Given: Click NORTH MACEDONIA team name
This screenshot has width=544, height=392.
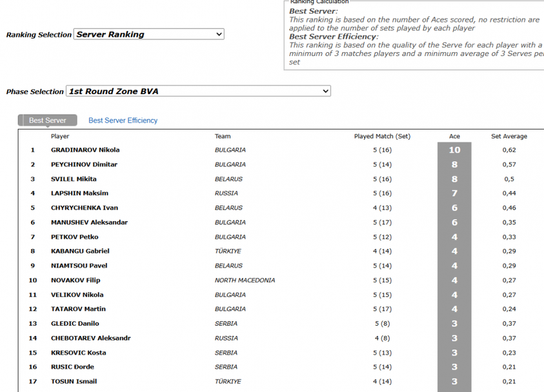Looking at the screenshot, I should (x=245, y=280).
